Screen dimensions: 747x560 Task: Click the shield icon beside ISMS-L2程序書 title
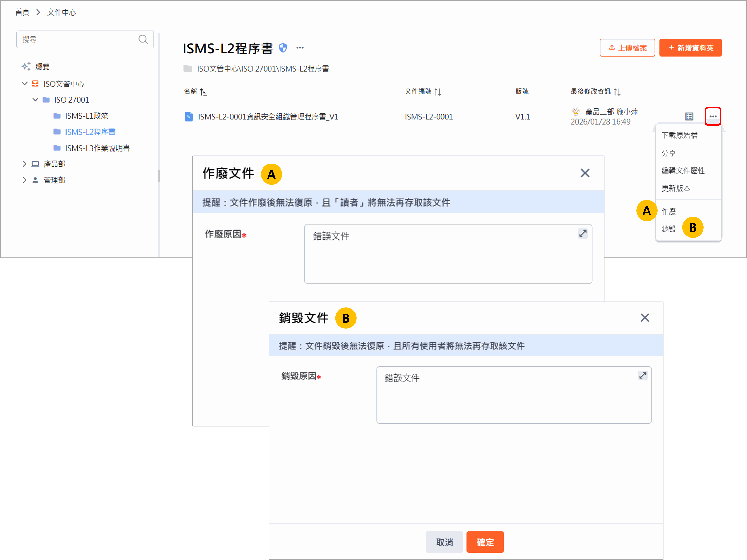[283, 48]
